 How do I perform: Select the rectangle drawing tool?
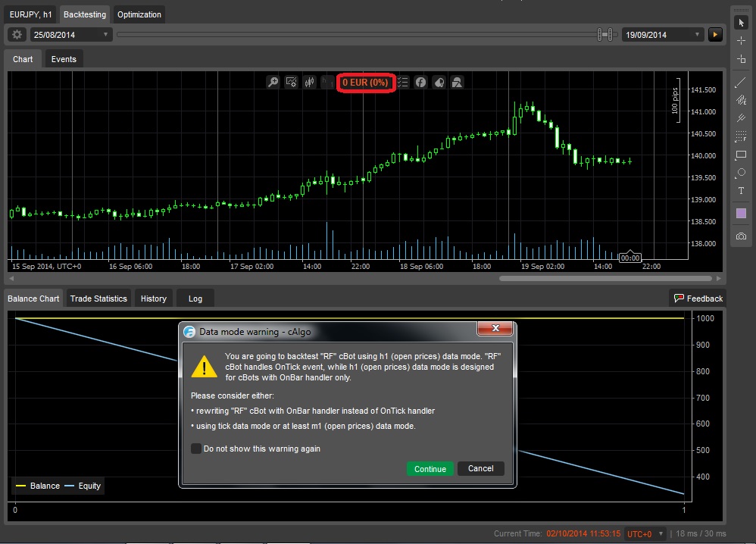pyautogui.click(x=741, y=155)
